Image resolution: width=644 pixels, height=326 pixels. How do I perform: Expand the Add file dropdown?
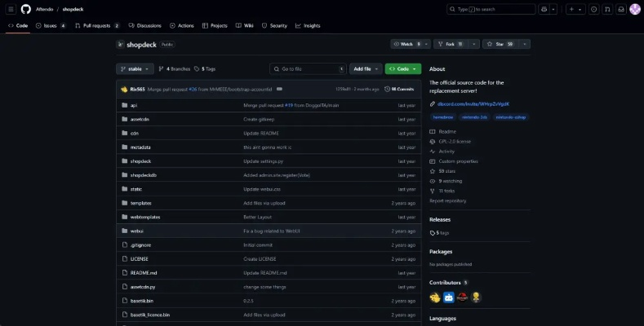pyautogui.click(x=365, y=69)
